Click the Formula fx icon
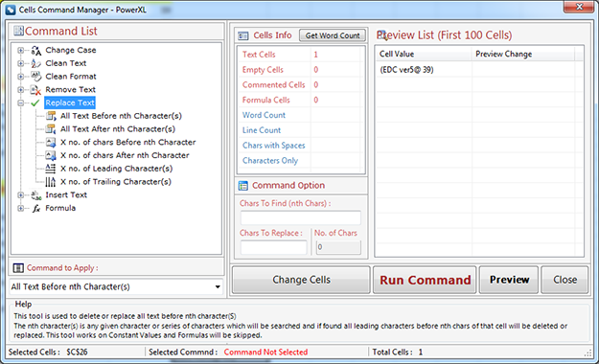This screenshot has height=364, width=599. 35,208
